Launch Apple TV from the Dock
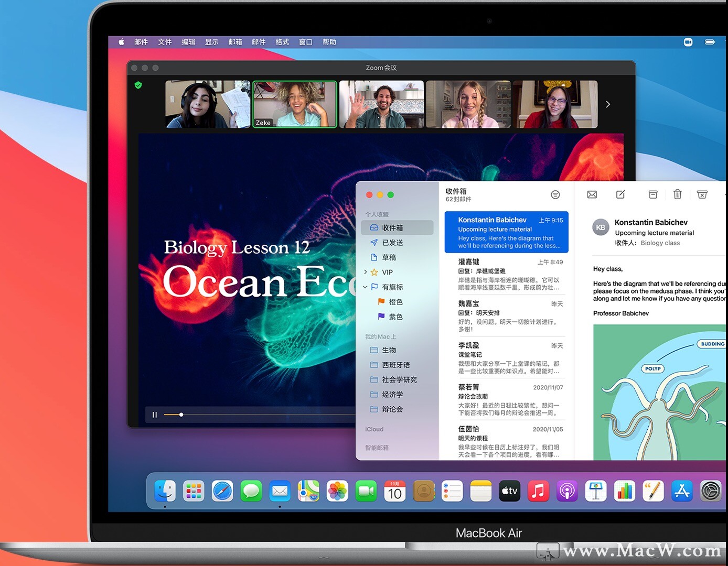Image resolution: width=728 pixels, height=566 pixels. tap(510, 491)
